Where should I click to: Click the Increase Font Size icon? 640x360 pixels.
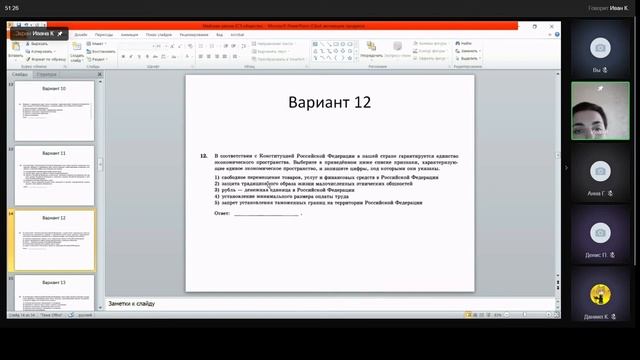(x=172, y=46)
